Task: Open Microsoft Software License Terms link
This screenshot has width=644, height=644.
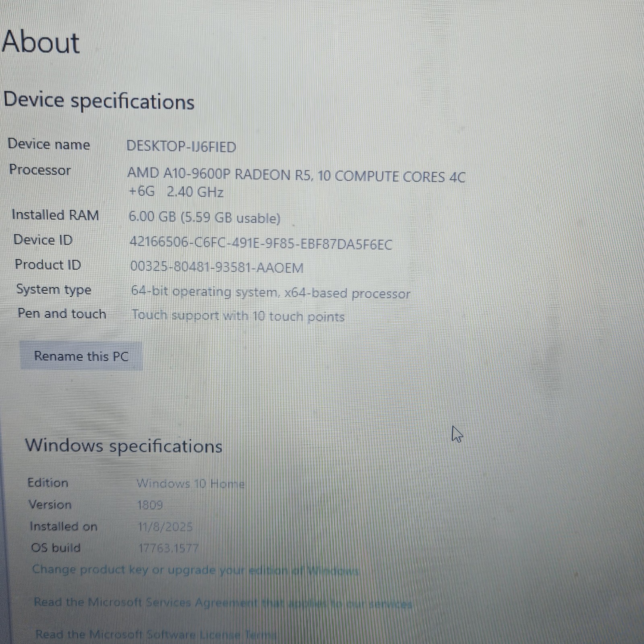Action: (x=156, y=635)
